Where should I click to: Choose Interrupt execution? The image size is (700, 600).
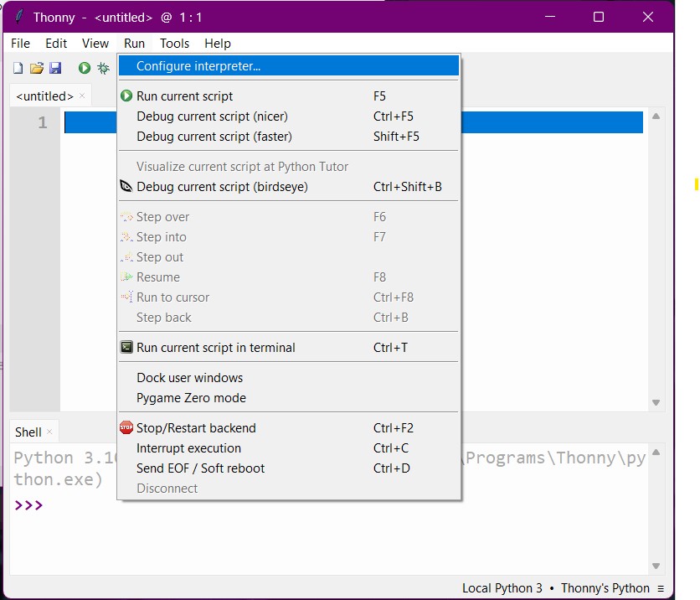[x=289, y=447]
